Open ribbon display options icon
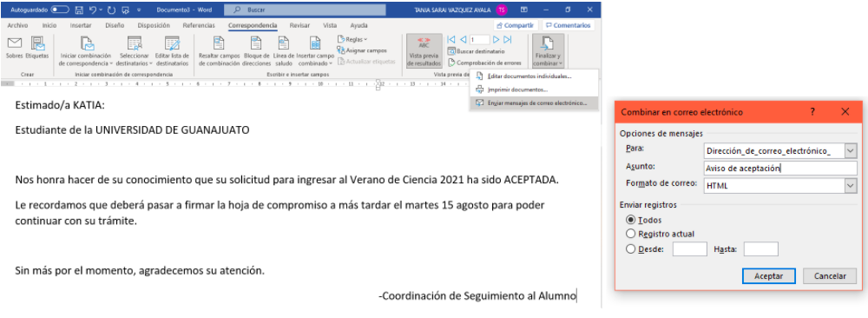Image resolution: width=868 pixels, height=318 pixels. pyautogui.click(x=523, y=10)
